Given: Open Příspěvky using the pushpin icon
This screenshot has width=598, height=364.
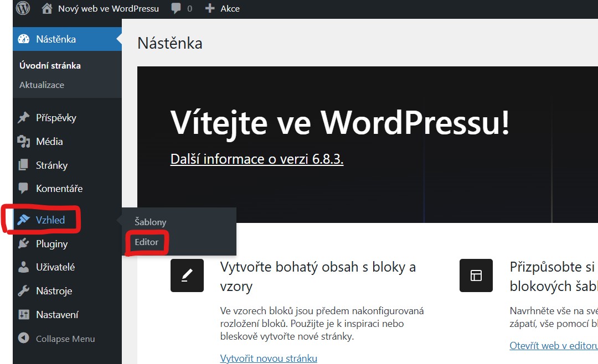Looking at the screenshot, I should coord(24,117).
